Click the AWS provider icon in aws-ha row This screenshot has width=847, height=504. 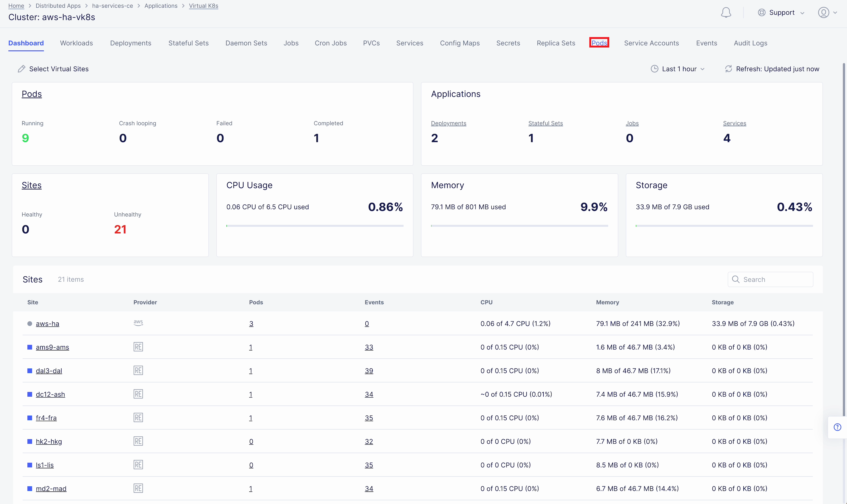pos(138,323)
